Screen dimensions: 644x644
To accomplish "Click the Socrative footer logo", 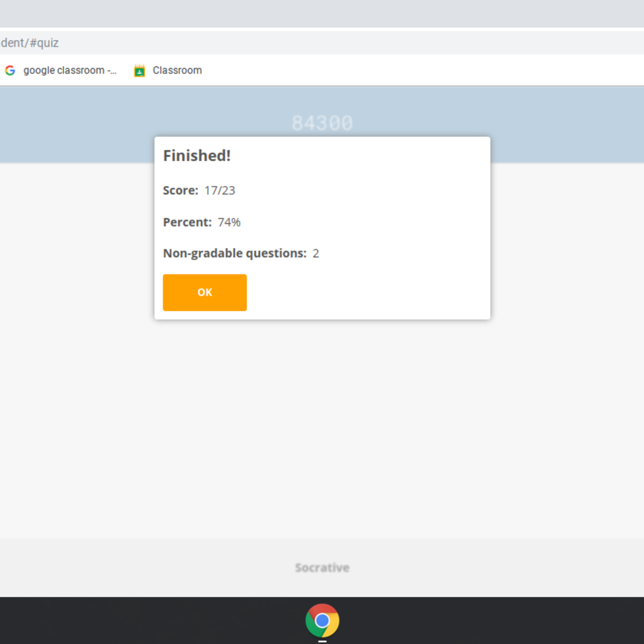I will (x=322, y=567).
